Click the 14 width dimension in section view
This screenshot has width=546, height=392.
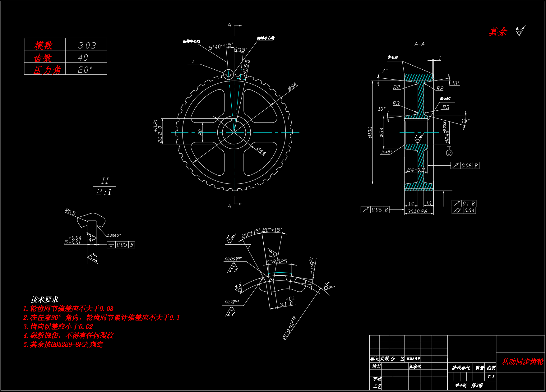pos(411,204)
